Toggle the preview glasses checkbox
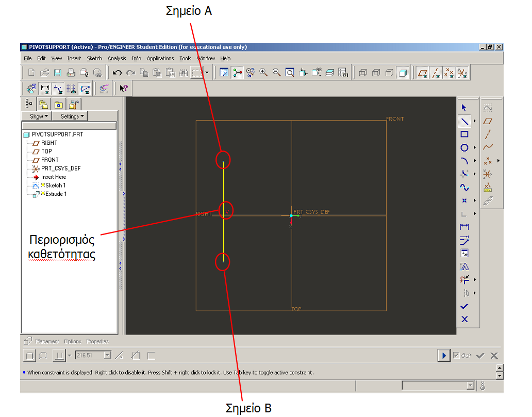Image resolution: width=532 pixels, height=417 pixels. click(x=456, y=356)
